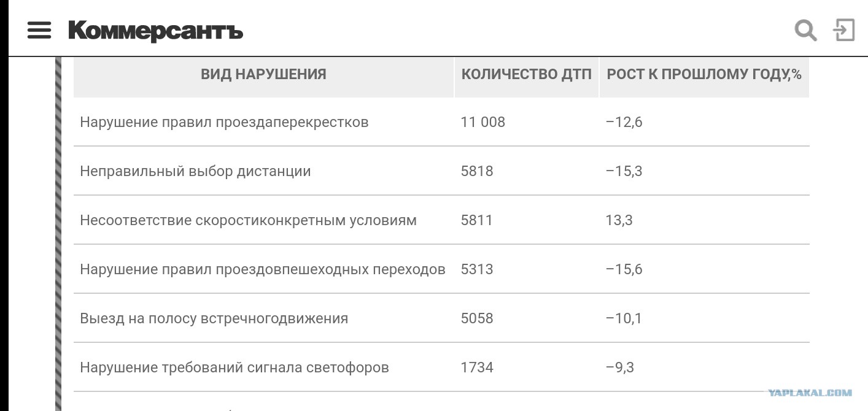Image resolution: width=868 pixels, height=411 pixels.
Task: Select the Нарушение правил проездаперекрестков row
Action: 441,121
